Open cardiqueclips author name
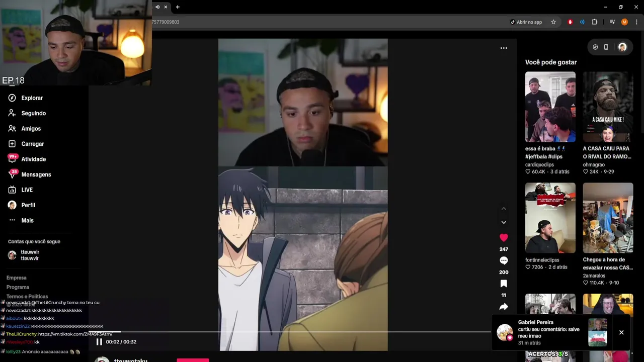Image resolution: width=644 pixels, height=362 pixels. tap(539, 164)
